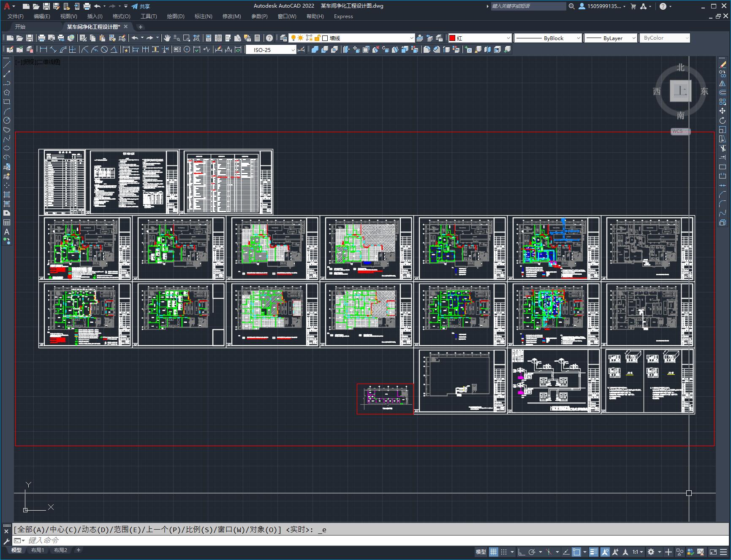This screenshot has width=731, height=560.
Task: Open the ByLayer lineweight dropdown
Action: coord(611,38)
